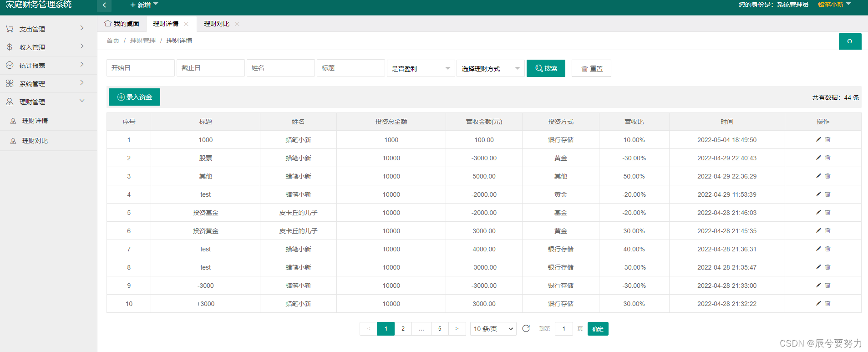Open the 选择理财方式 dropdown
The image size is (868, 352).
point(490,68)
